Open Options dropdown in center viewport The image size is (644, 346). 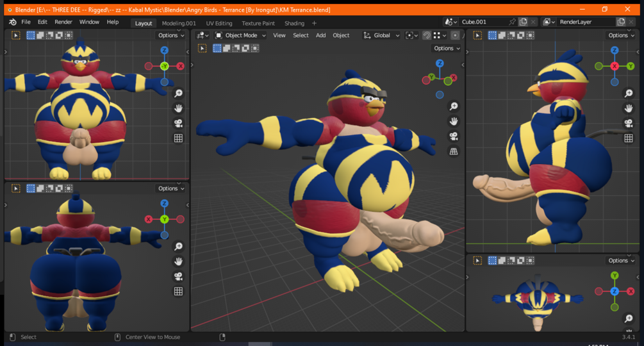click(447, 49)
